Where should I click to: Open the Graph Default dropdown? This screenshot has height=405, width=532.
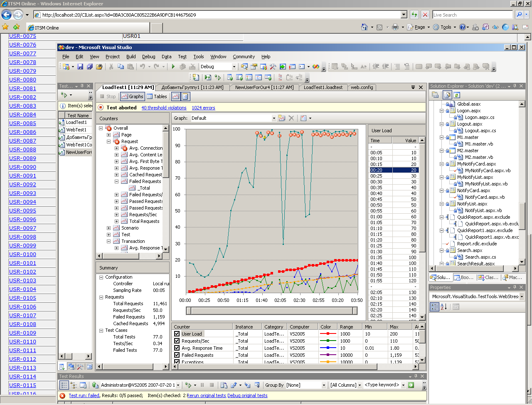(274, 118)
